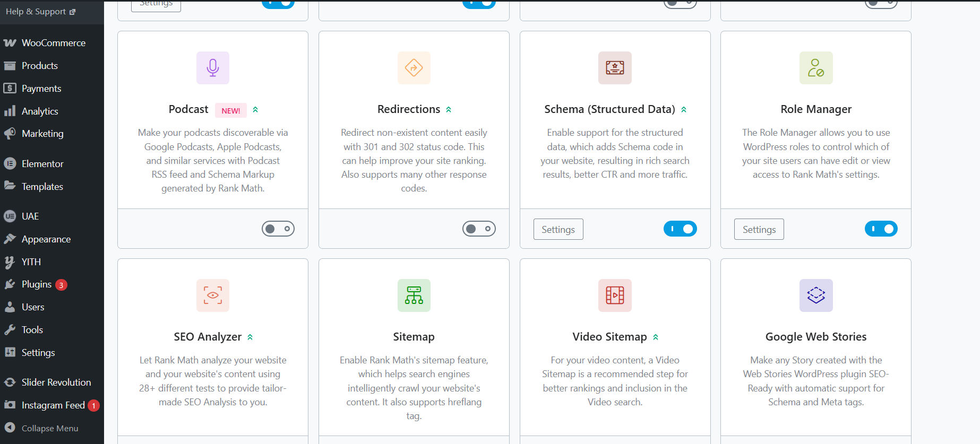This screenshot has width=980, height=444.
Task: Click the Instagram Feed camera icon
Action: point(10,405)
